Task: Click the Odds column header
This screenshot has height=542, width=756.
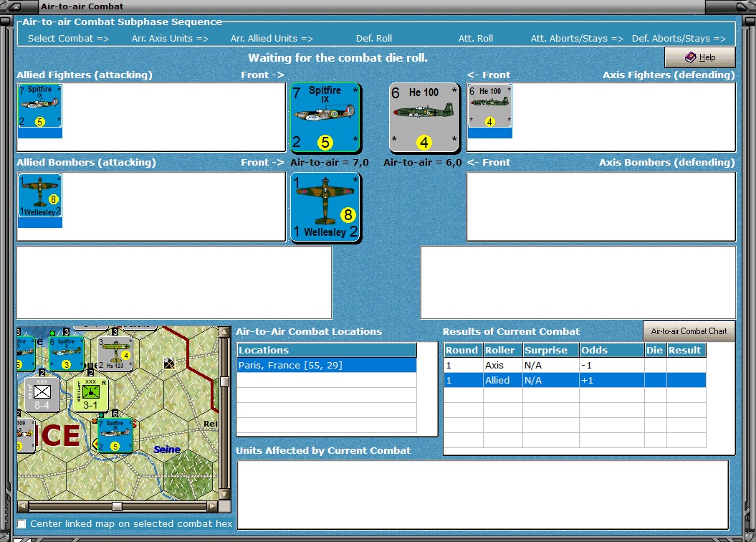Action: click(x=612, y=351)
